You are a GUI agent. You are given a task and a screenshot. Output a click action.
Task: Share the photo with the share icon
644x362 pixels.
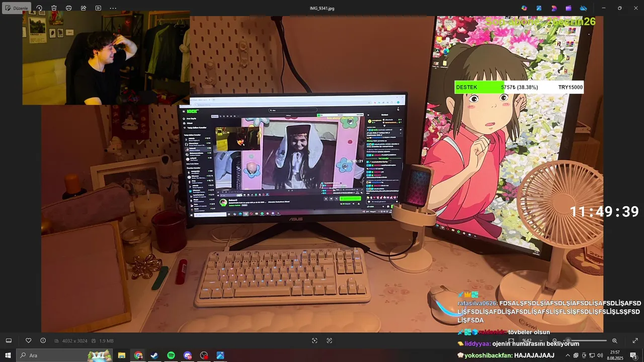click(x=84, y=8)
